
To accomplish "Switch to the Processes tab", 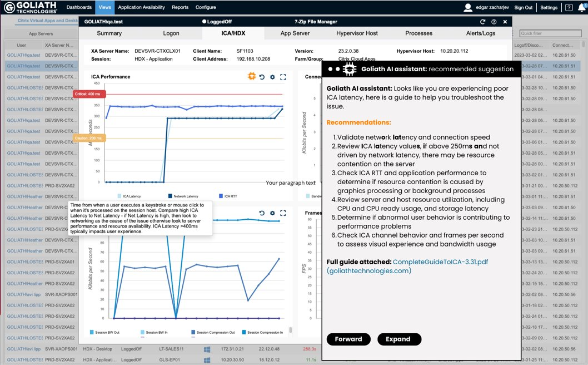I will [419, 33].
